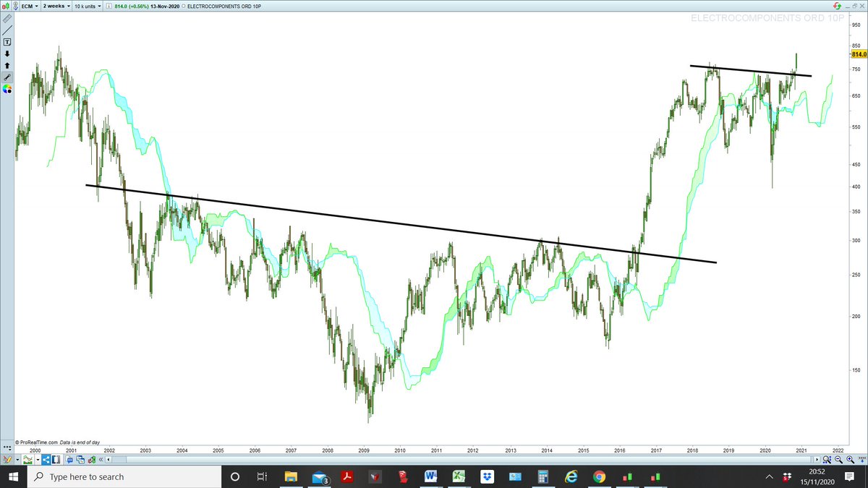Click the 2016 label on the time axis
This screenshot has width=868, height=488.
point(620,450)
